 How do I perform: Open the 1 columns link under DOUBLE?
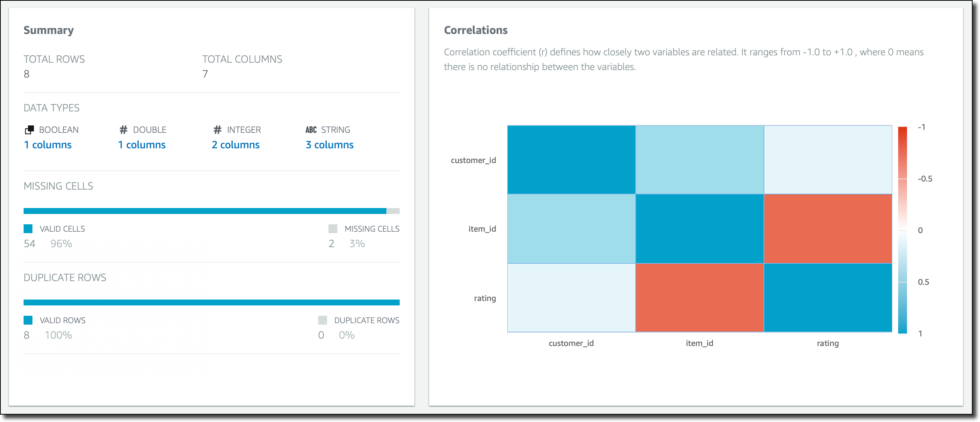click(x=142, y=145)
